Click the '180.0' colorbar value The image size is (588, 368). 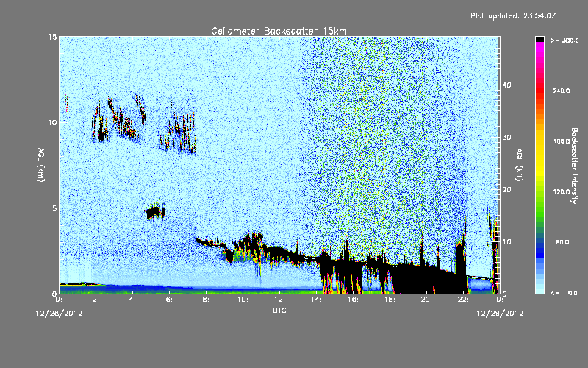pos(561,141)
